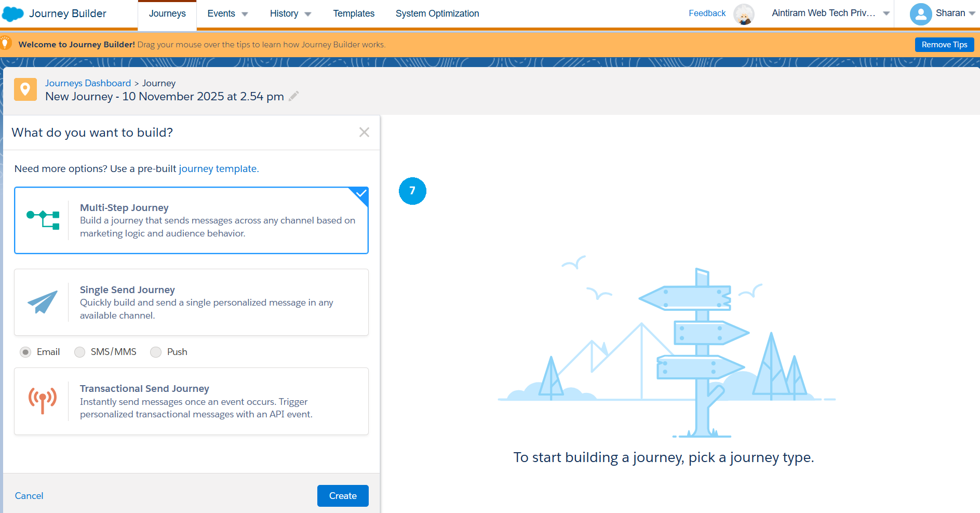Expand the Aintiram Web Tech business unit dropdown

pos(830,14)
